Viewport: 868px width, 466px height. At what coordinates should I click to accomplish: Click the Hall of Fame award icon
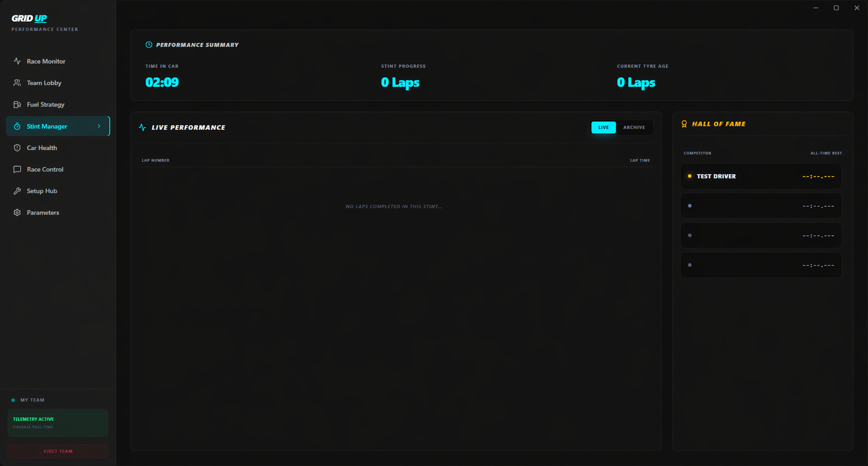[x=684, y=124]
